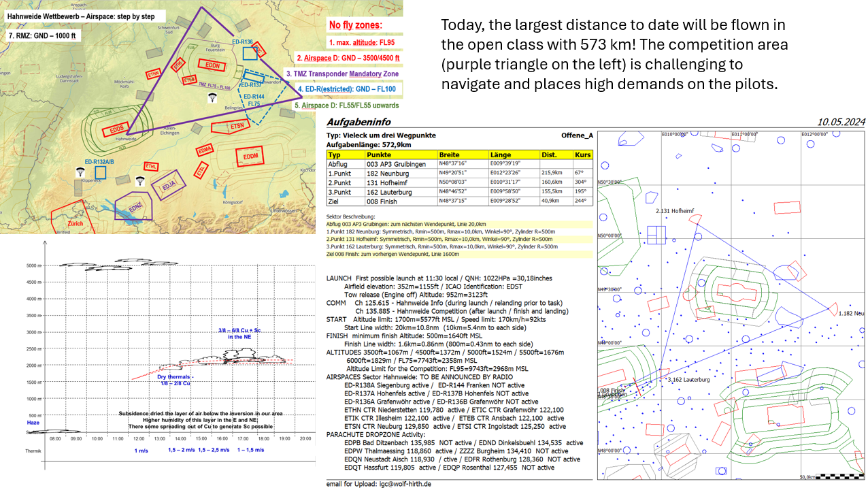The height and width of the screenshot is (488, 868).
Task: Click the 'No fly zones:' heading
Action: pyautogui.click(x=355, y=26)
